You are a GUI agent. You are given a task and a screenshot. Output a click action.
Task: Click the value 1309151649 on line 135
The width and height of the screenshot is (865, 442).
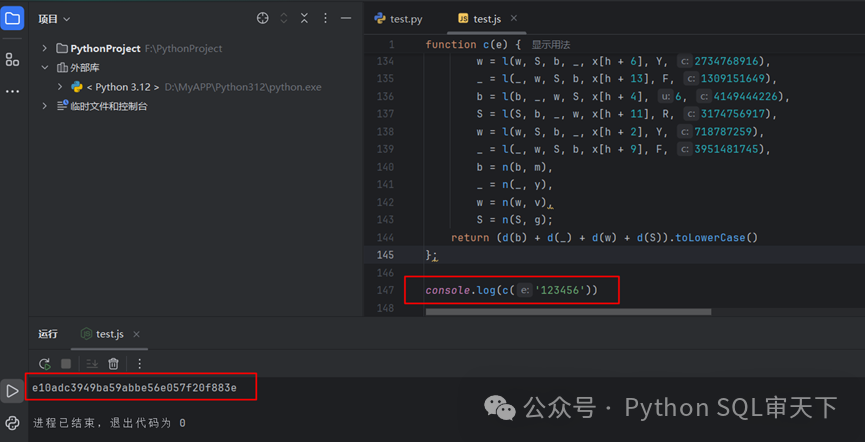[x=733, y=78]
